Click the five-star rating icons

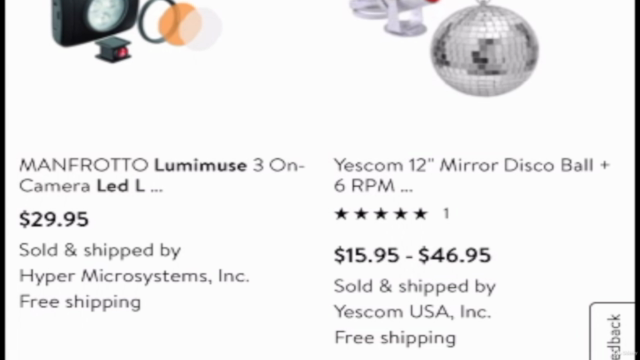[381, 214]
